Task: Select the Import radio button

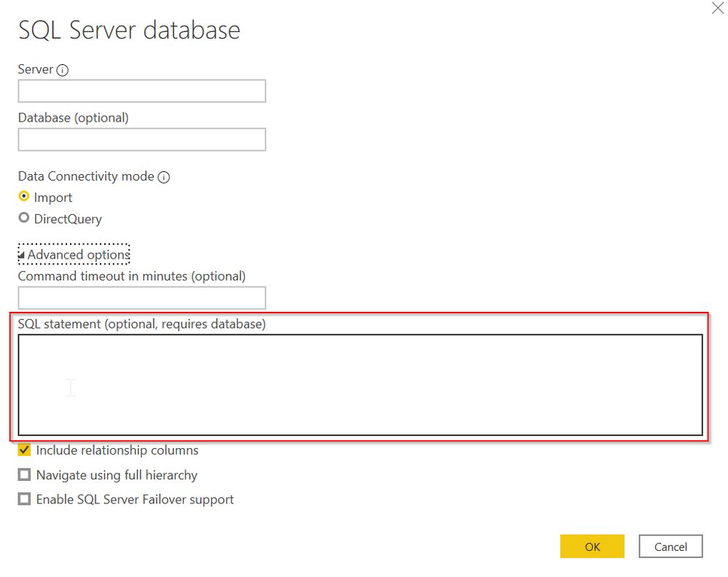Action: click(x=23, y=197)
